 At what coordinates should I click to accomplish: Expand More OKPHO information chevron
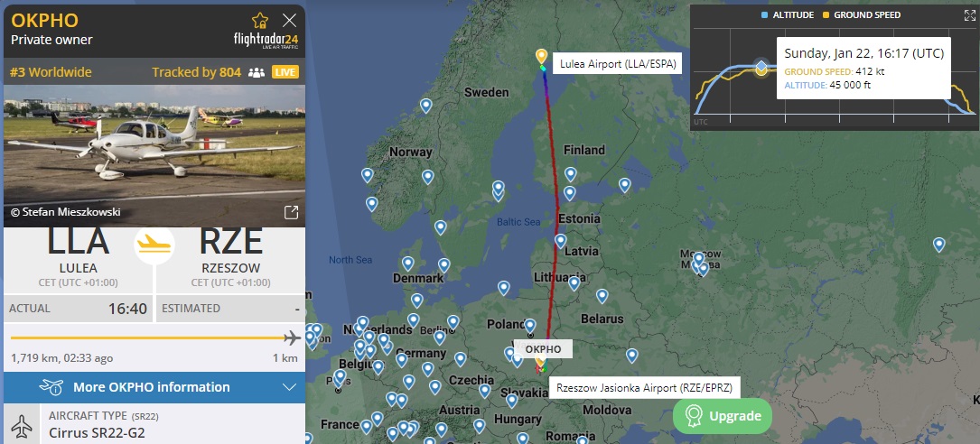click(289, 387)
